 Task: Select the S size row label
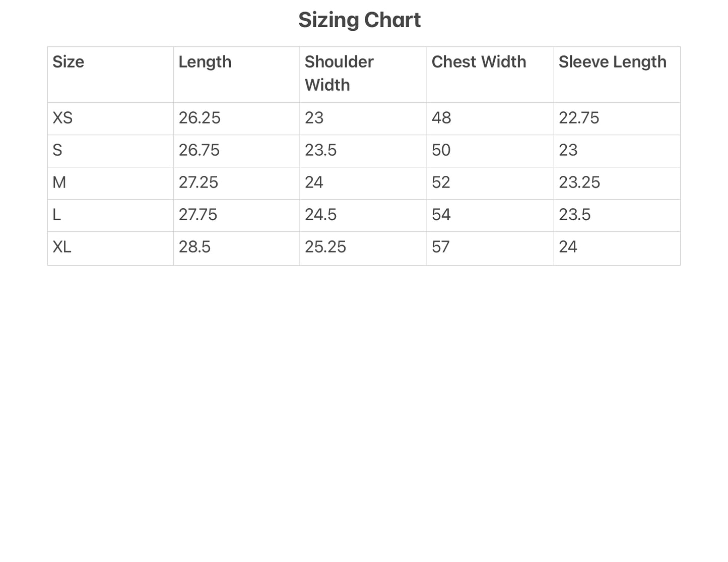pyautogui.click(x=57, y=150)
